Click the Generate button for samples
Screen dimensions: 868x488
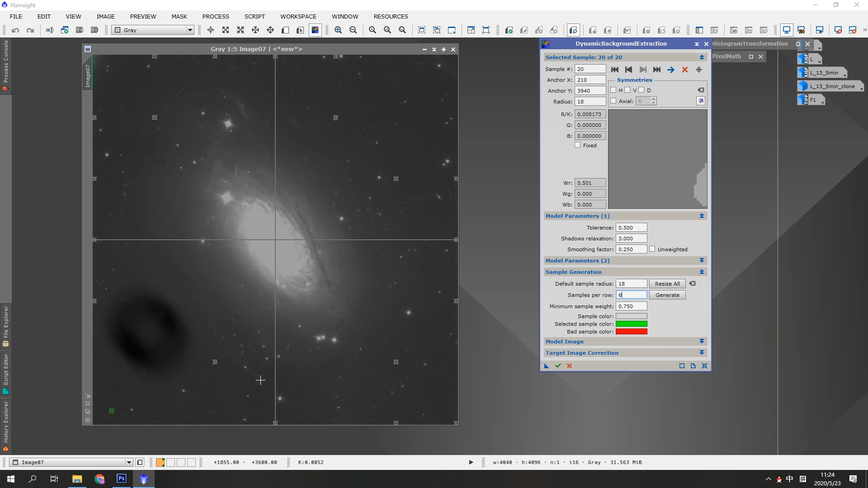667,294
